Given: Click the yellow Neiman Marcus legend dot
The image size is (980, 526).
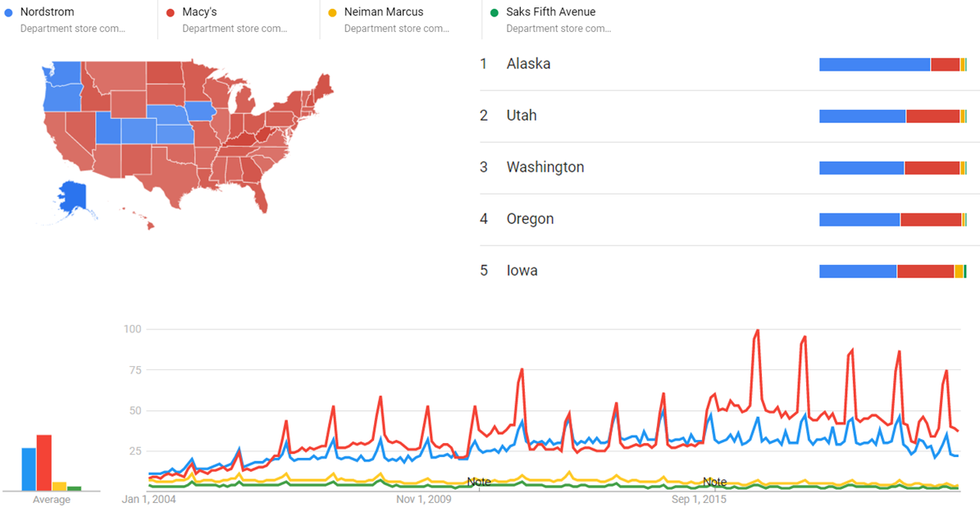Looking at the screenshot, I should [x=332, y=12].
